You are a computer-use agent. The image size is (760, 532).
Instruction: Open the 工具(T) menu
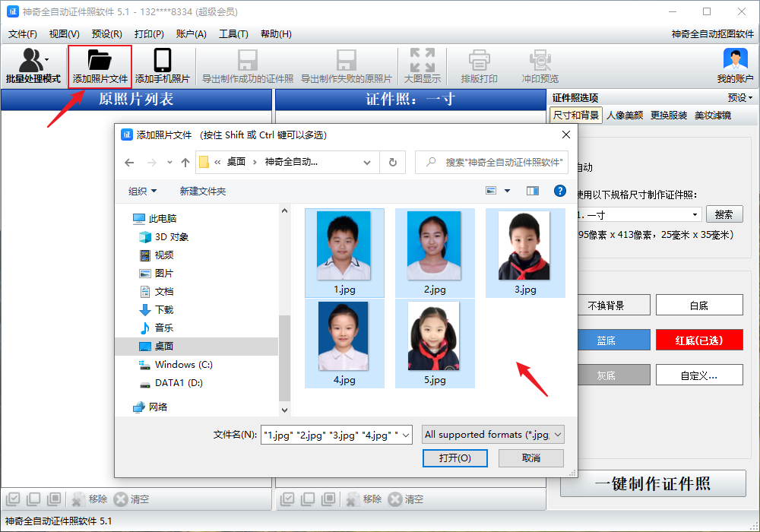tap(233, 33)
